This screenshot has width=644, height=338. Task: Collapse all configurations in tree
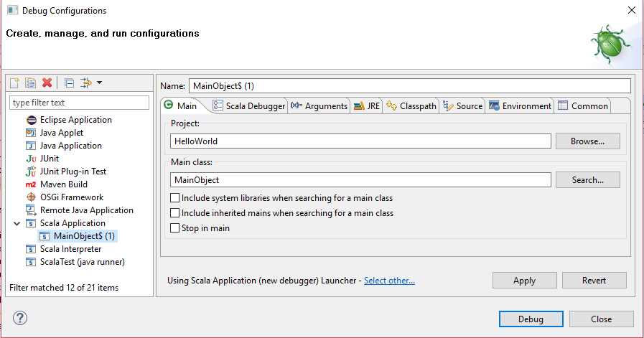tap(70, 83)
